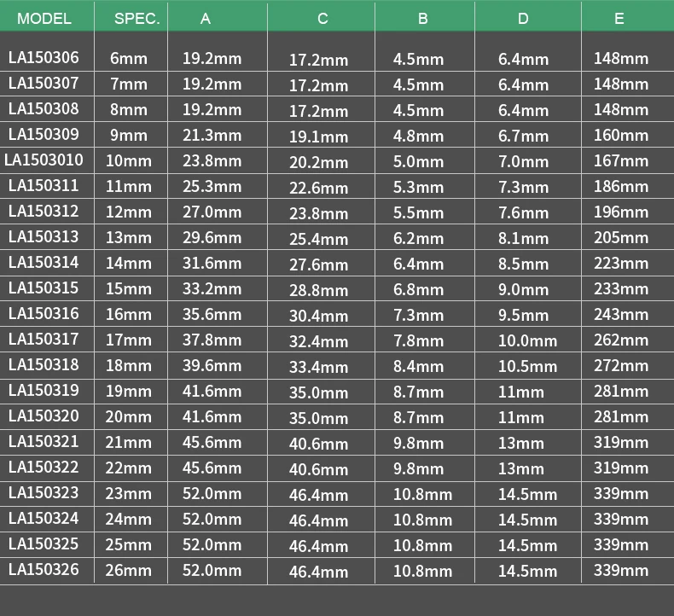Select model cell LA150313

pos(44,237)
